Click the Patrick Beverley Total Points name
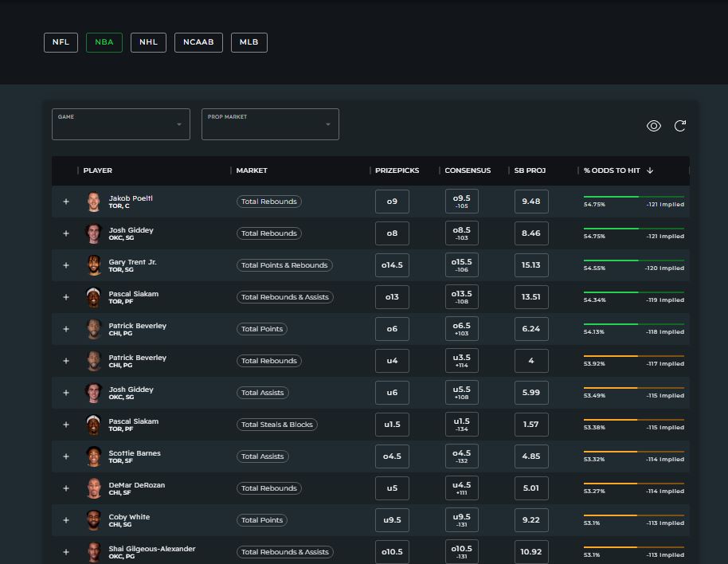 click(x=138, y=326)
